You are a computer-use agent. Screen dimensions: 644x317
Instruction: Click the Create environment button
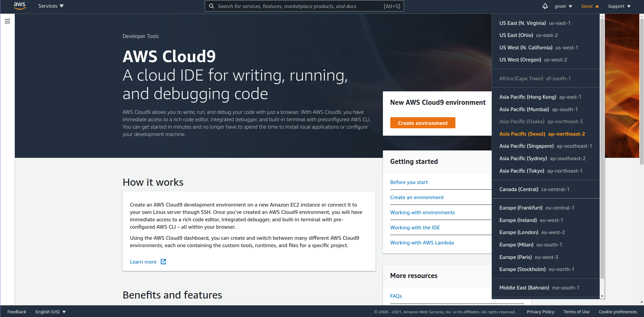click(x=423, y=123)
